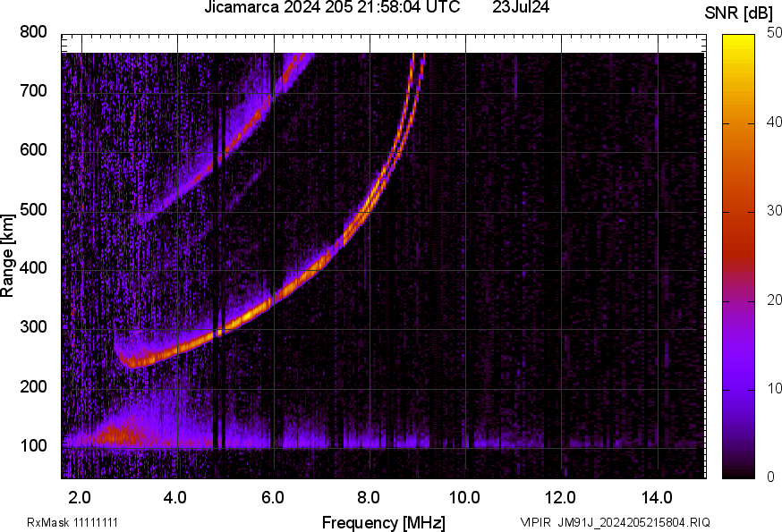The height and width of the screenshot is (532, 782).
Task: Click the 40 colorbar tick label
Action: pos(774,122)
